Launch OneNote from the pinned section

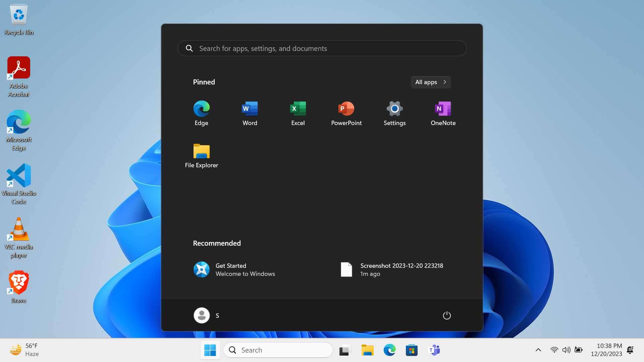443,113
